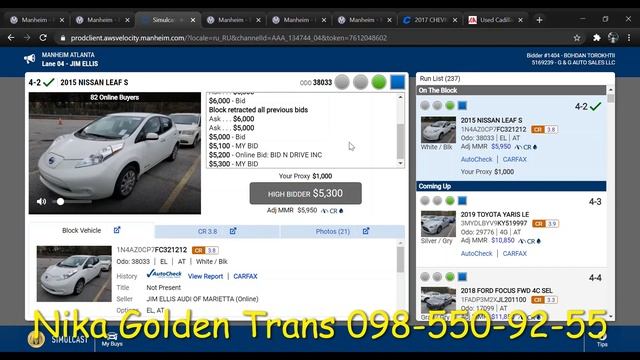Click Adj MMR $5,950 value in run list
The width and height of the screenshot is (640, 360).
(501, 147)
